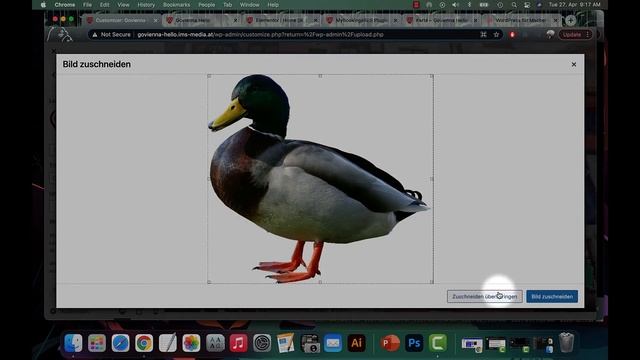The width and height of the screenshot is (640, 360).
Task: Open Trash in the dock
Action: 566,343
